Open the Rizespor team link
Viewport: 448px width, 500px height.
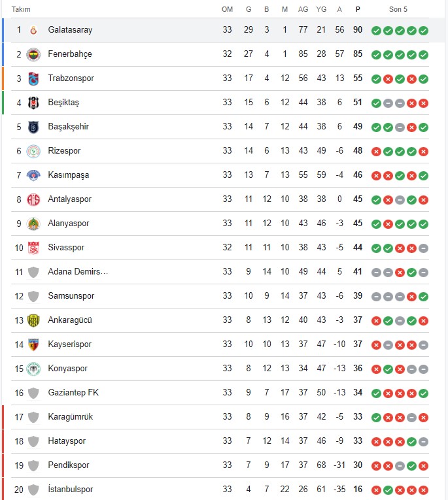64,151
